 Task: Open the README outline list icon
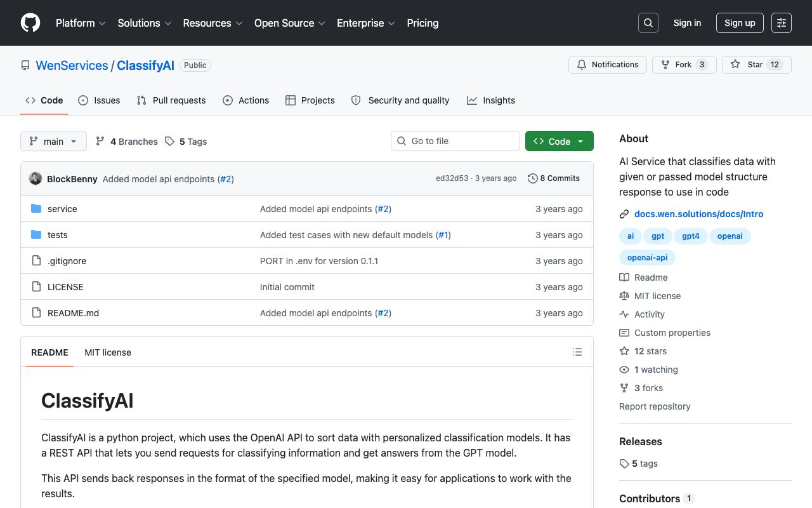pos(577,352)
